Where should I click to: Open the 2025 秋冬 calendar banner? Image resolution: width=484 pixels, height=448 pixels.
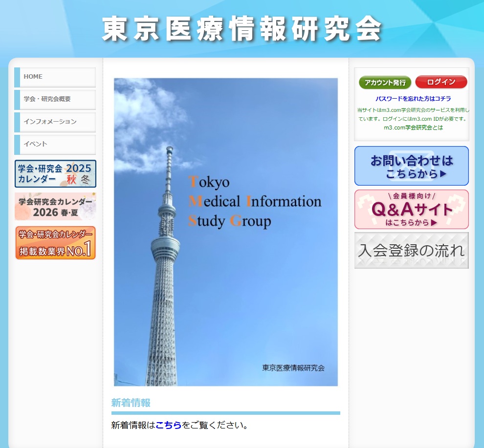point(55,174)
